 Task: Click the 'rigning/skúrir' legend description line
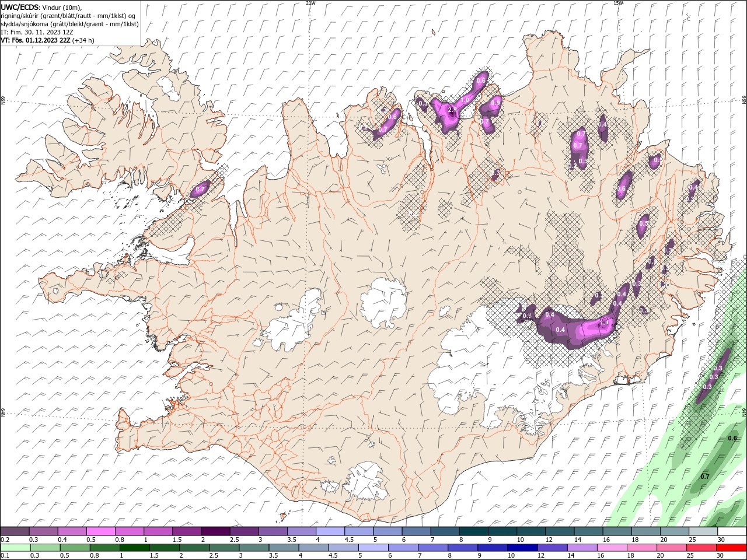(68, 16)
